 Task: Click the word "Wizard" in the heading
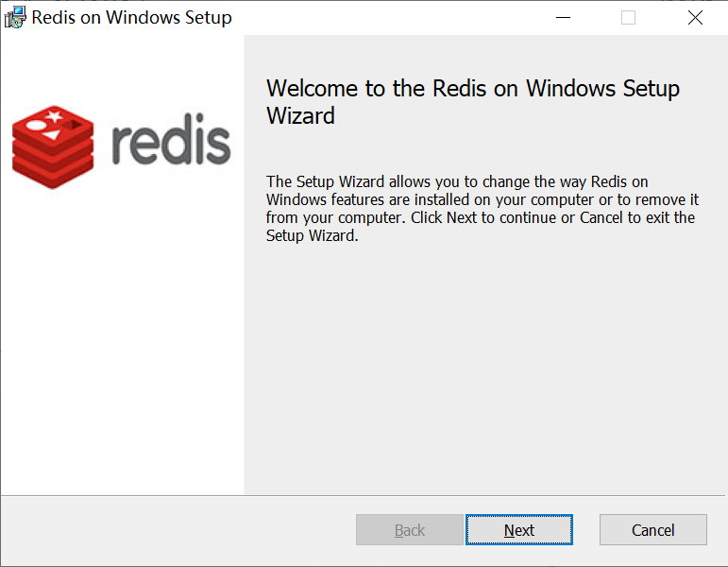click(x=300, y=116)
